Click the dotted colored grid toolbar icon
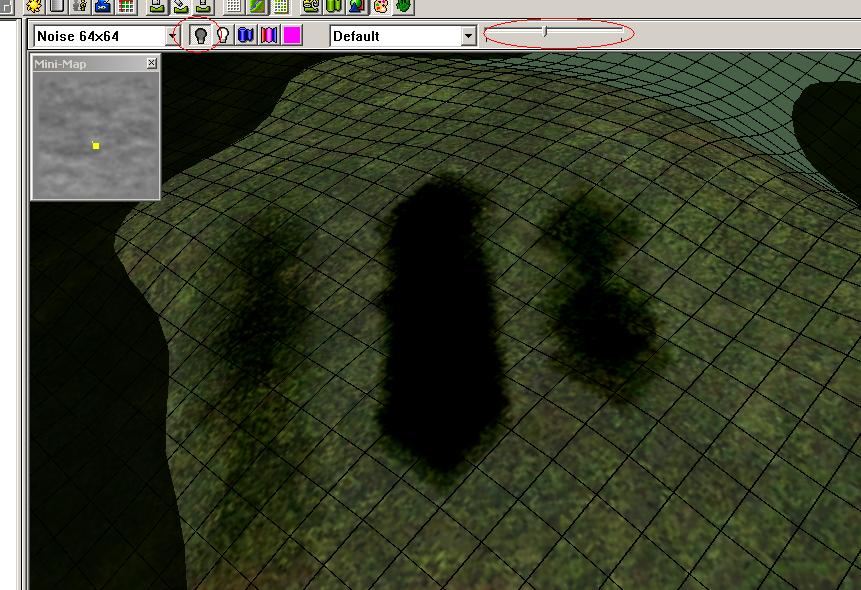This screenshot has width=861, height=590. point(280,7)
